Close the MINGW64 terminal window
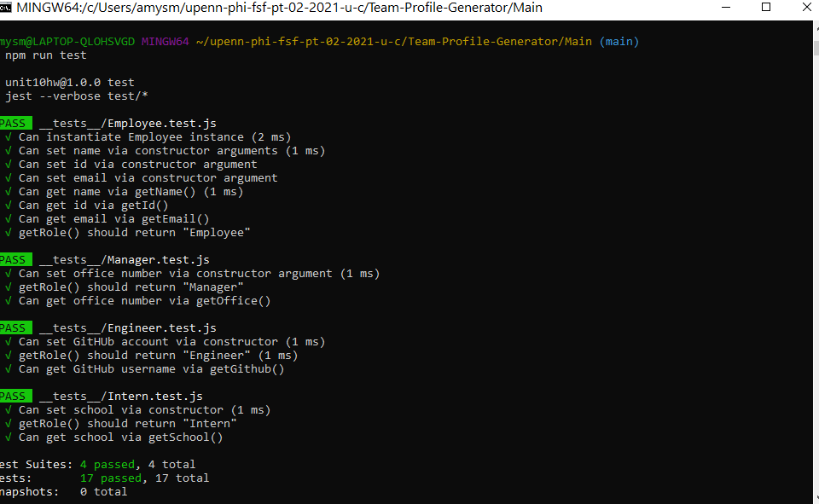Viewport: 819px width, 504px height. [x=806, y=8]
